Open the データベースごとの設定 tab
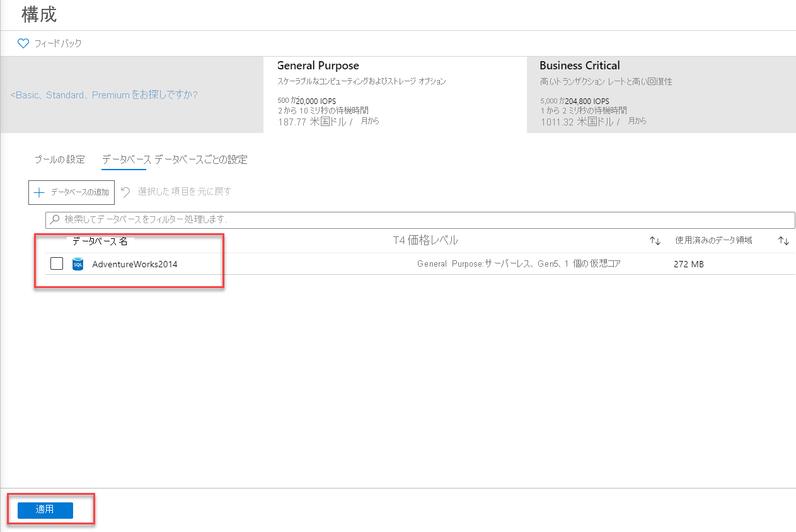 [200, 159]
